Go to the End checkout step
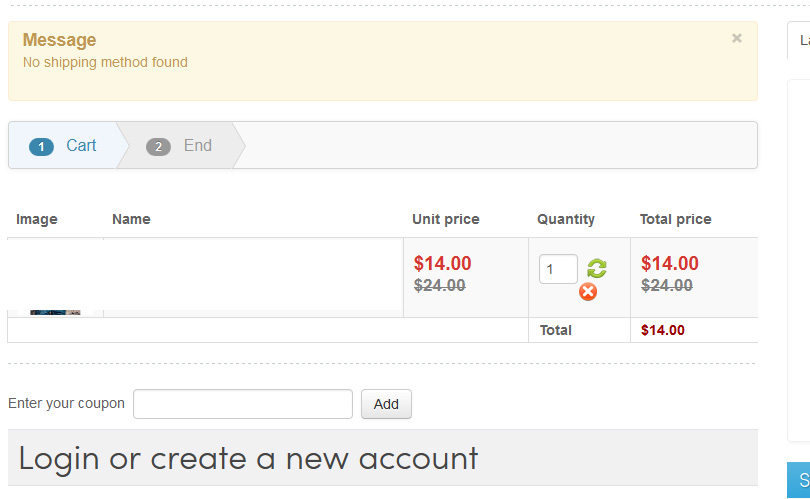The width and height of the screenshot is (810, 499). coord(188,146)
